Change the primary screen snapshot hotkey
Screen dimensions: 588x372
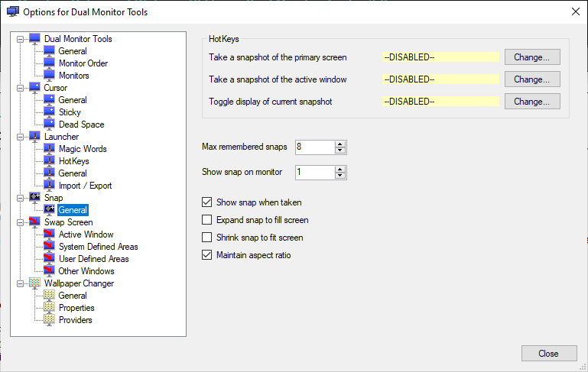coord(532,57)
